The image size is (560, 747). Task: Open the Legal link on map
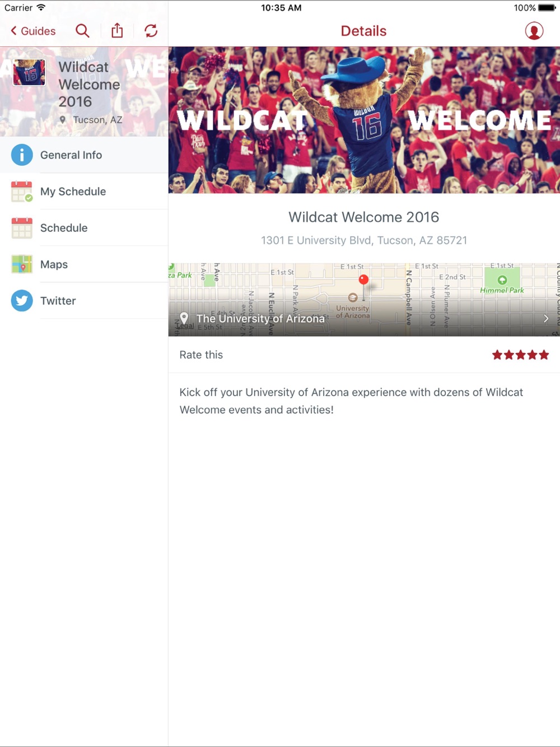pos(185,326)
